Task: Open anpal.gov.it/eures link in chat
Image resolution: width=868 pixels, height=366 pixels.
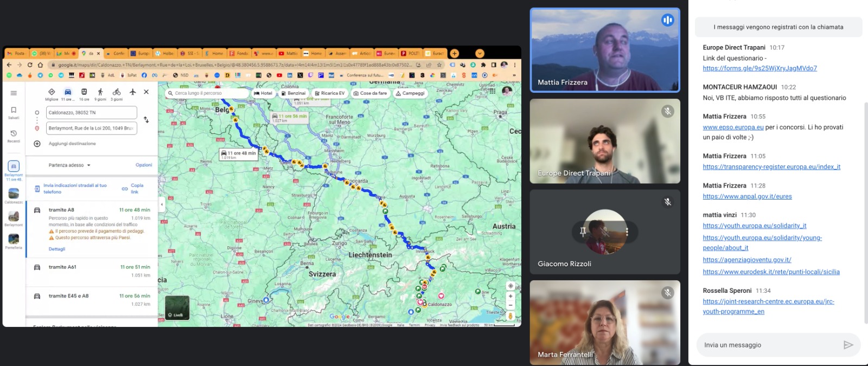Action: (x=747, y=197)
